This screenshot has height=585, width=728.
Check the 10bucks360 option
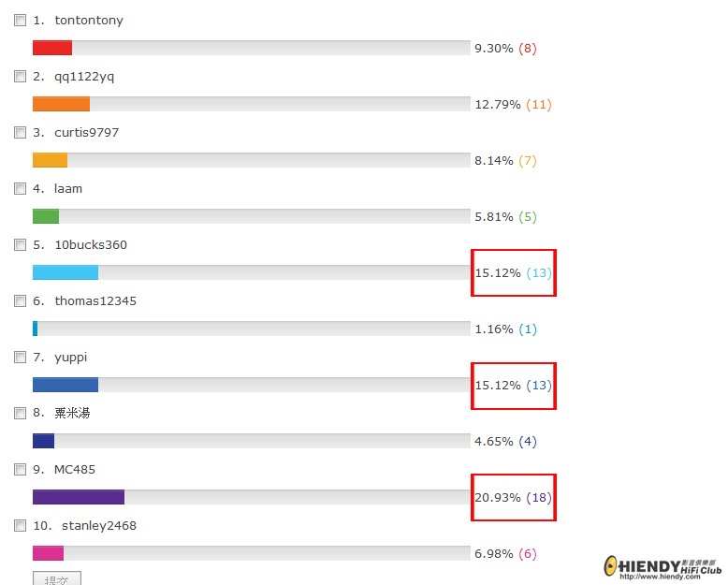click(20, 245)
